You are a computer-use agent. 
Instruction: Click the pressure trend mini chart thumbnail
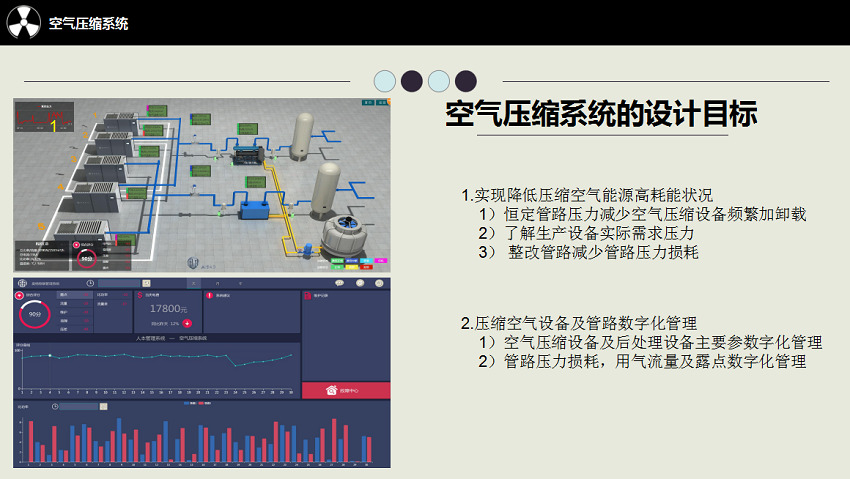[x=45, y=118]
